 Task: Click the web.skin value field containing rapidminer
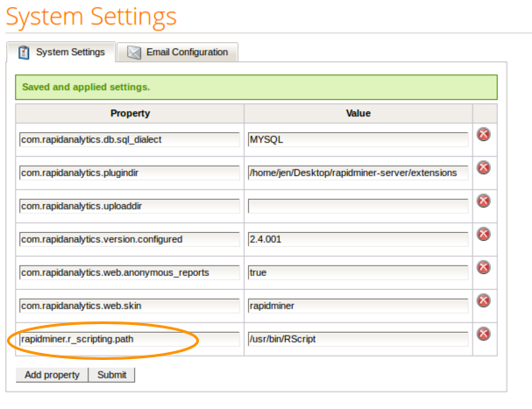[x=358, y=306]
